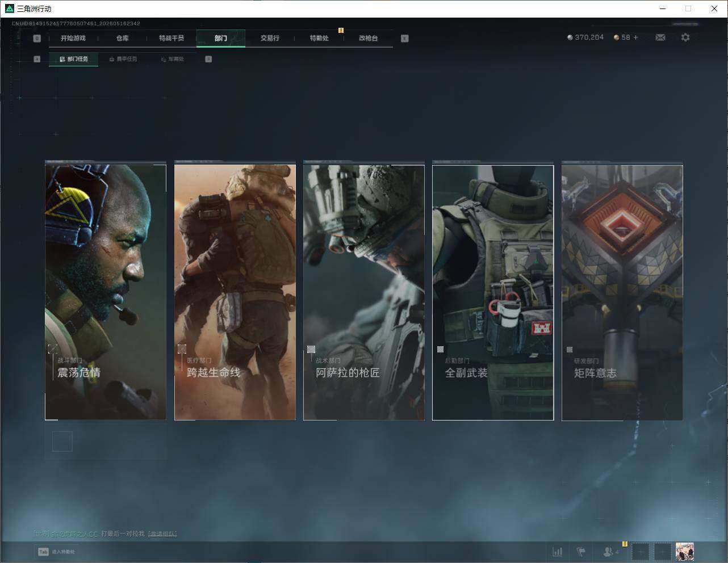Open the player avatar picture
This screenshot has height=563, width=728.
coord(684,552)
